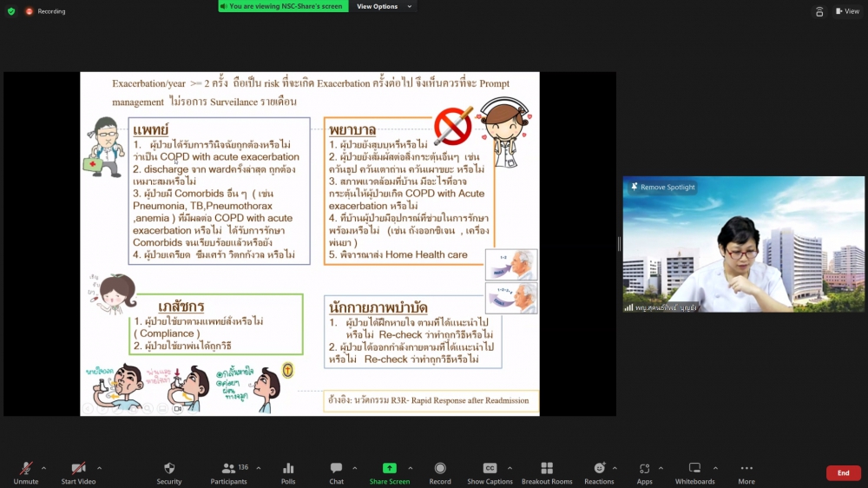This screenshot has width=868, height=488.
Task: Click the More options button
Action: coord(746,469)
